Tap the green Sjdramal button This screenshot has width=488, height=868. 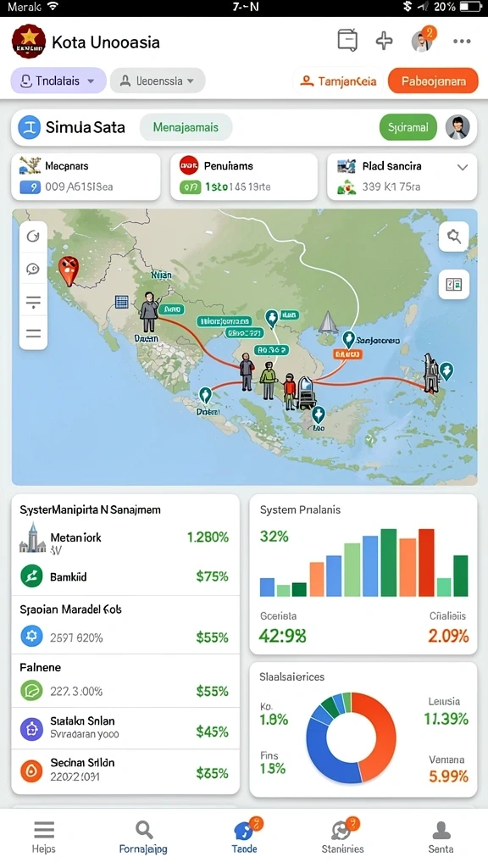pos(408,127)
